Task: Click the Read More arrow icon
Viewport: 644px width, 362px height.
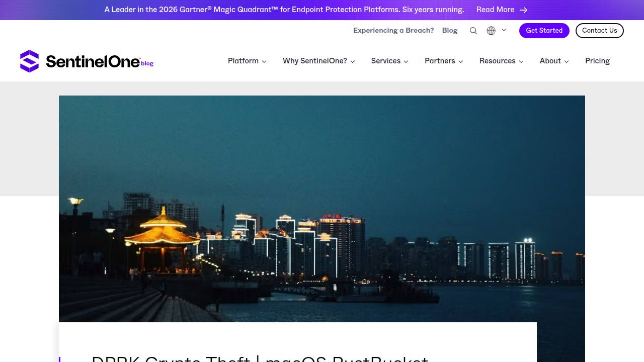Action: pos(523,10)
